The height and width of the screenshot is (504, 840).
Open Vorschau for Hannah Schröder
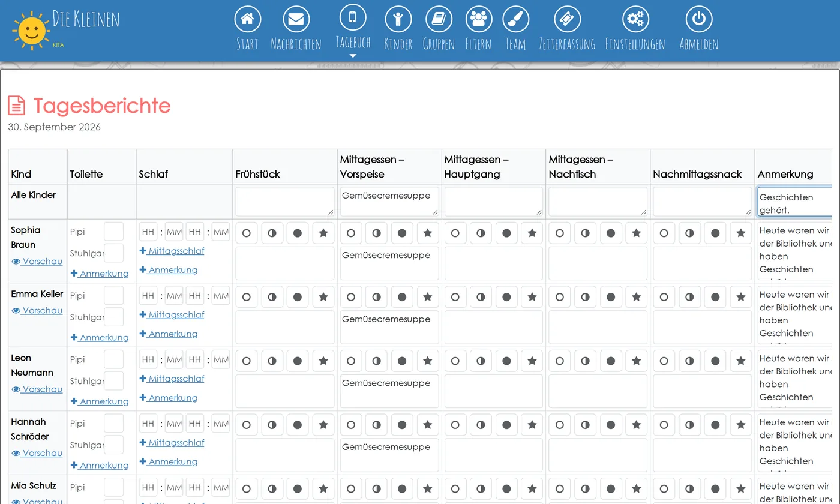click(37, 454)
